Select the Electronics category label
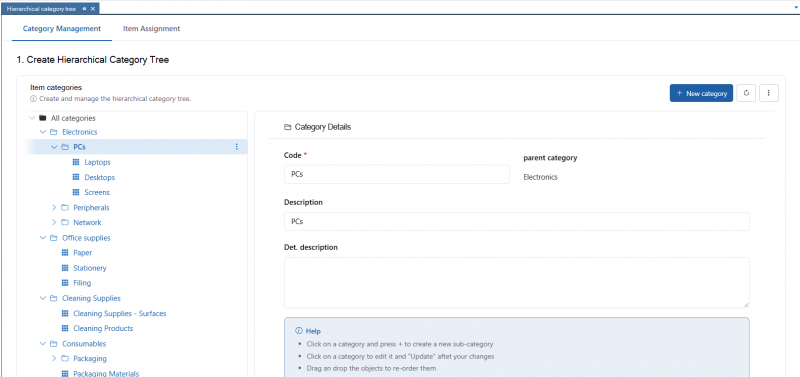The width and height of the screenshot is (800, 377). [x=80, y=132]
